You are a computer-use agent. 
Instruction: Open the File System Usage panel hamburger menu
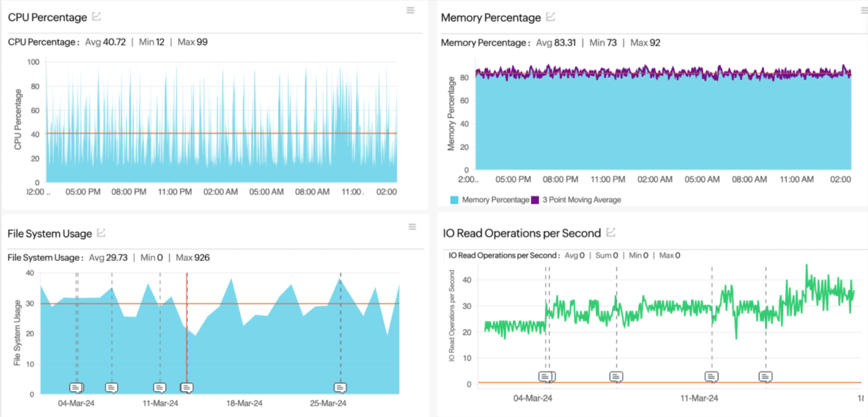(412, 226)
